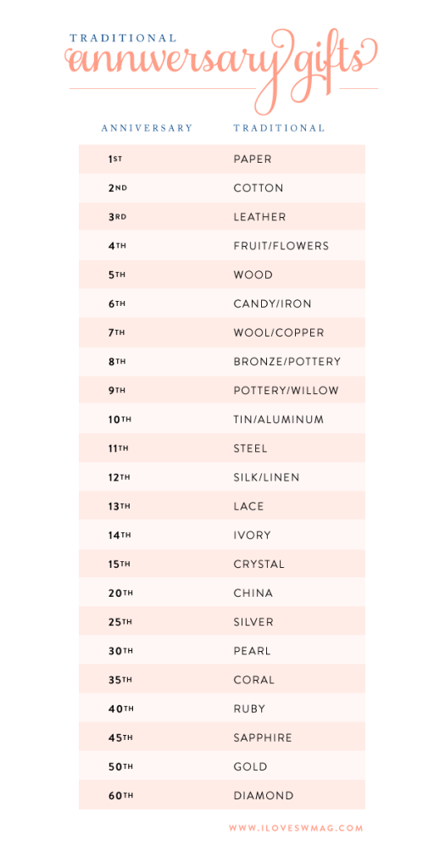Click the Cotton gift entry
The height and width of the screenshot is (868, 434).
pyautogui.click(x=259, y=188)
